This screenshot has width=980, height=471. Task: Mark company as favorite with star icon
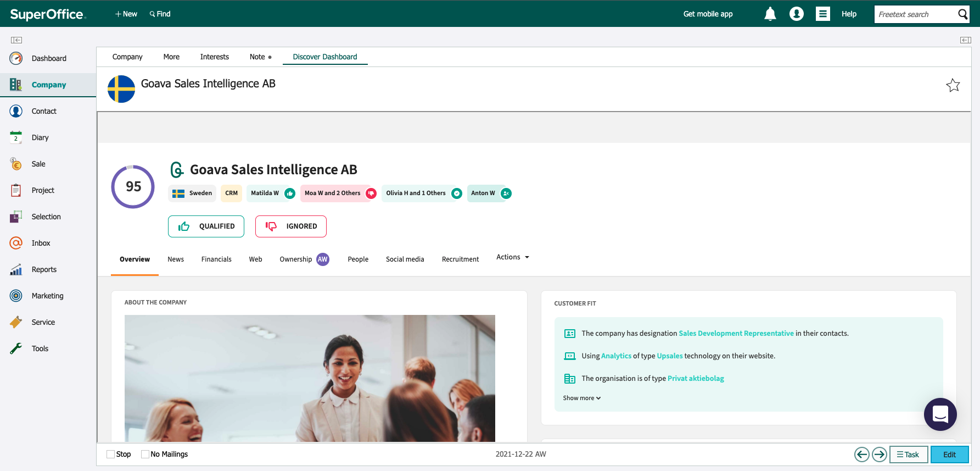click(953, 85)
